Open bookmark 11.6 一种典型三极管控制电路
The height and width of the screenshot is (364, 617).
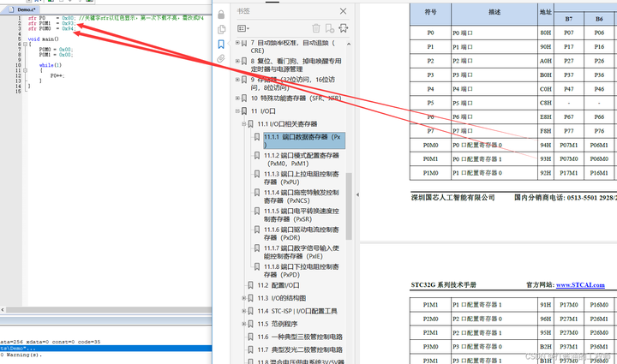tap(300, 337)
